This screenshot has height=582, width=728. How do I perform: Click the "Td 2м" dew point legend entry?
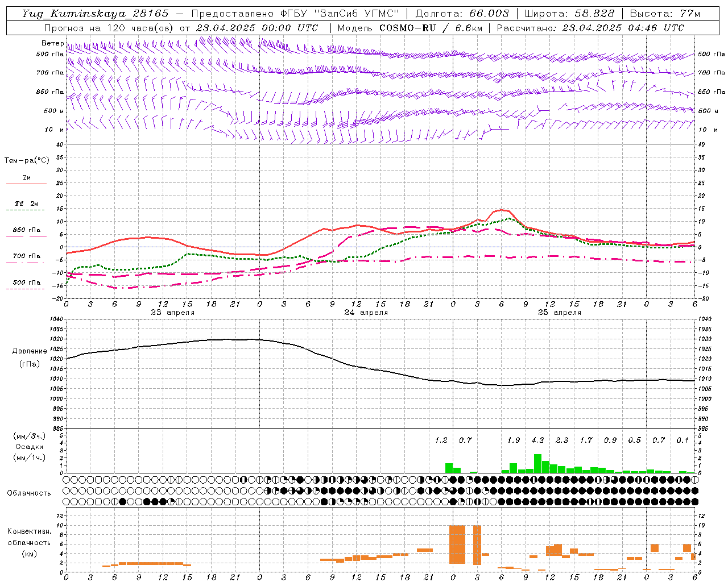26,203
